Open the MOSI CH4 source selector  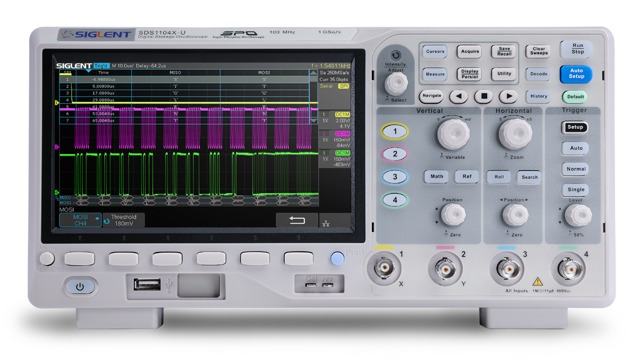point(80,220)
